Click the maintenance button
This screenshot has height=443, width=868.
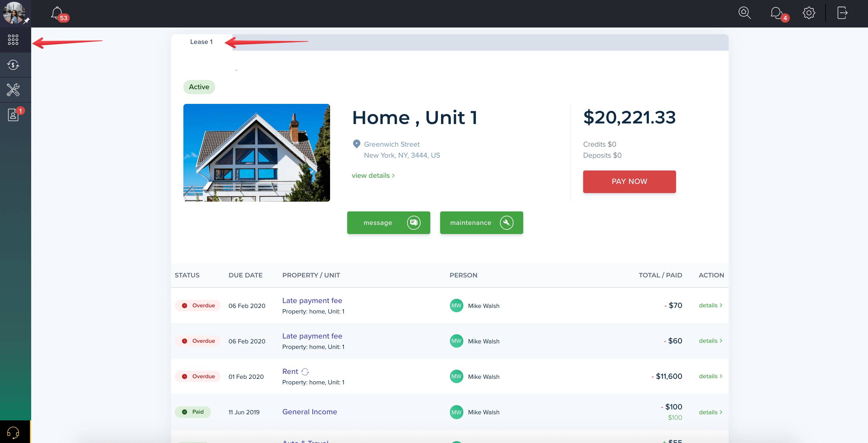481,223
